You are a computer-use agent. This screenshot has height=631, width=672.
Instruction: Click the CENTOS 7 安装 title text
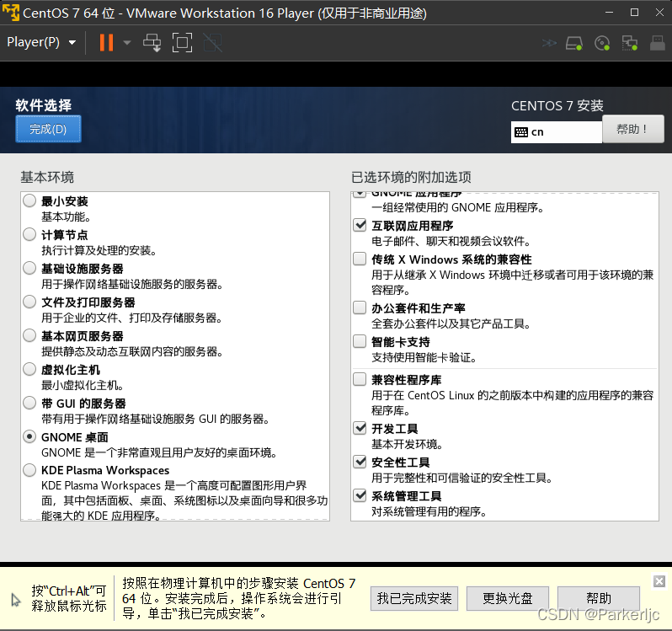click(557, 105)
